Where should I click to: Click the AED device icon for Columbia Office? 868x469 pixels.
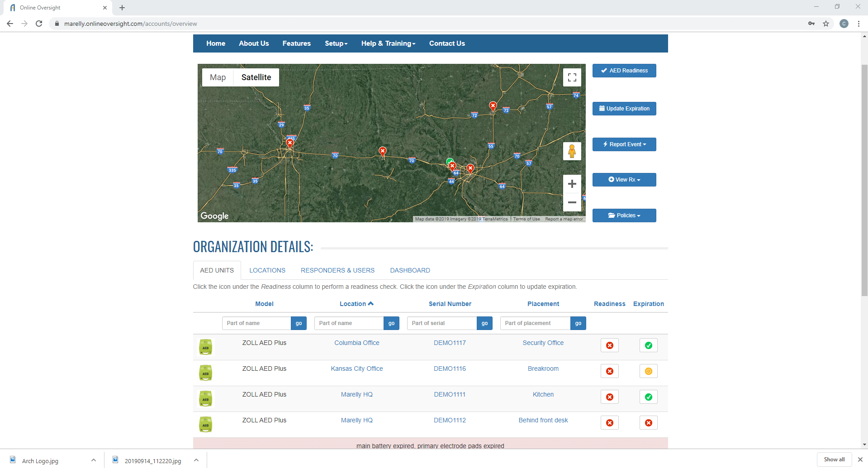[x=206, y=347]
